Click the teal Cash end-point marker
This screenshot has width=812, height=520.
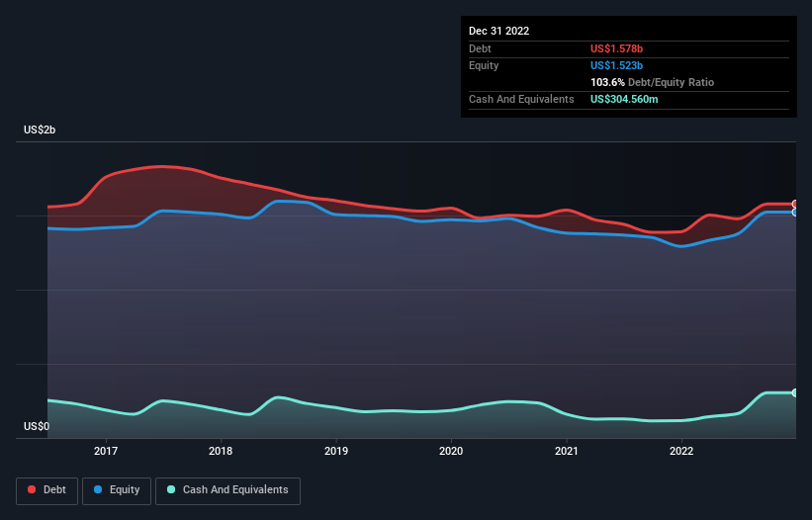coord(795,392)
